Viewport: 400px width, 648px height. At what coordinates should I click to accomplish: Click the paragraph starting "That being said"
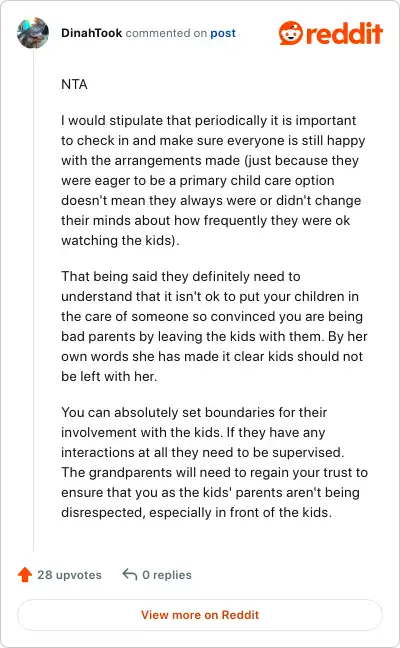214,326
